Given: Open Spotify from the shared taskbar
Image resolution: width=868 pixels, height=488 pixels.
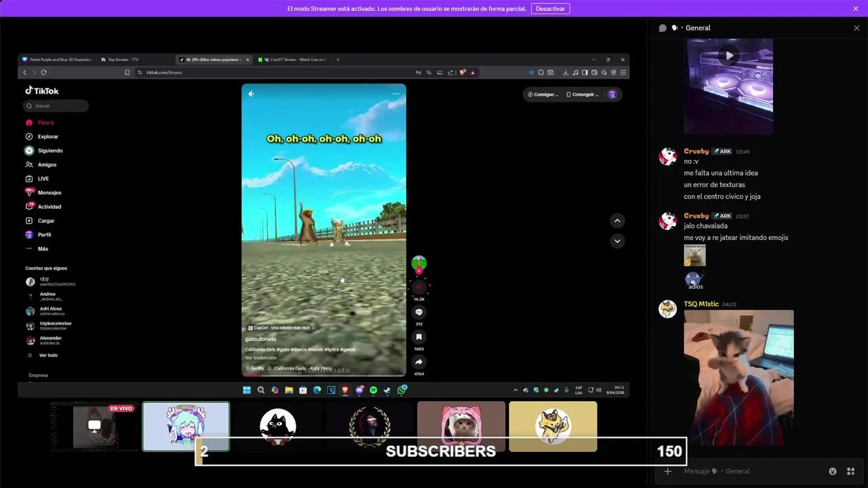Looking at the screenshot, I should (x=373, y=390).
